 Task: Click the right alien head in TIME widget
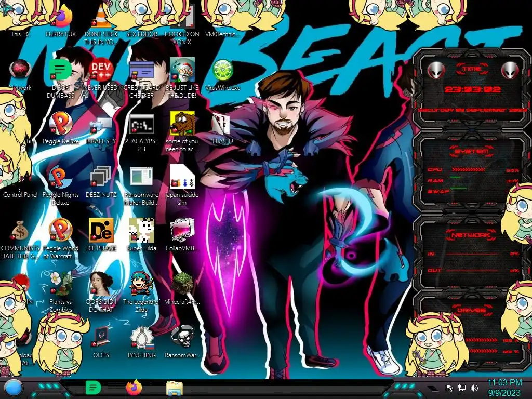point(510,71)
